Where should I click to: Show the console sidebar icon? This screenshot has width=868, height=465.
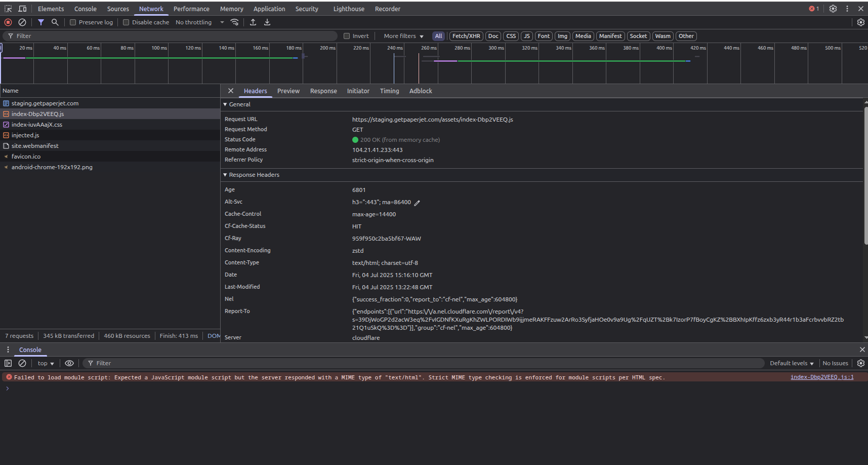click(x=8, y=363)
